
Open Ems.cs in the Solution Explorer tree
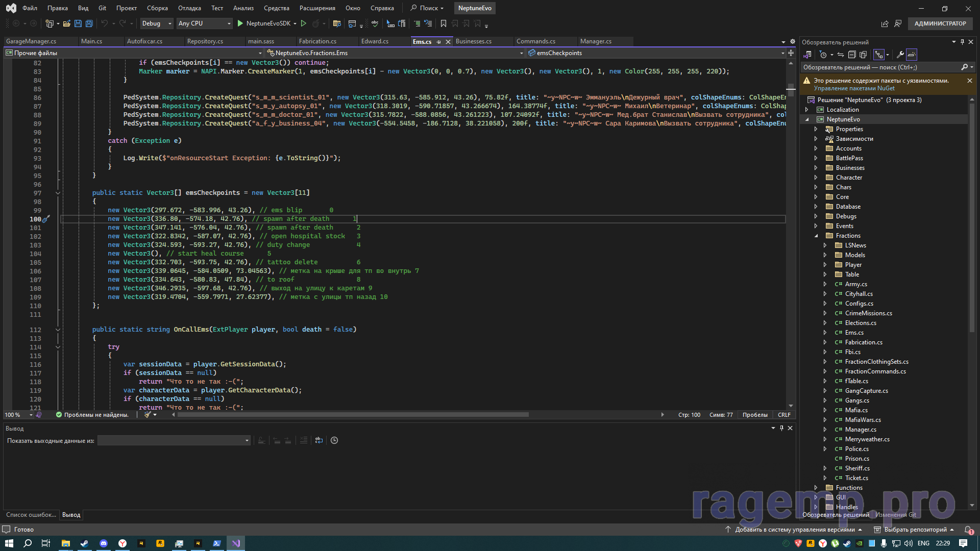point(854,333)
